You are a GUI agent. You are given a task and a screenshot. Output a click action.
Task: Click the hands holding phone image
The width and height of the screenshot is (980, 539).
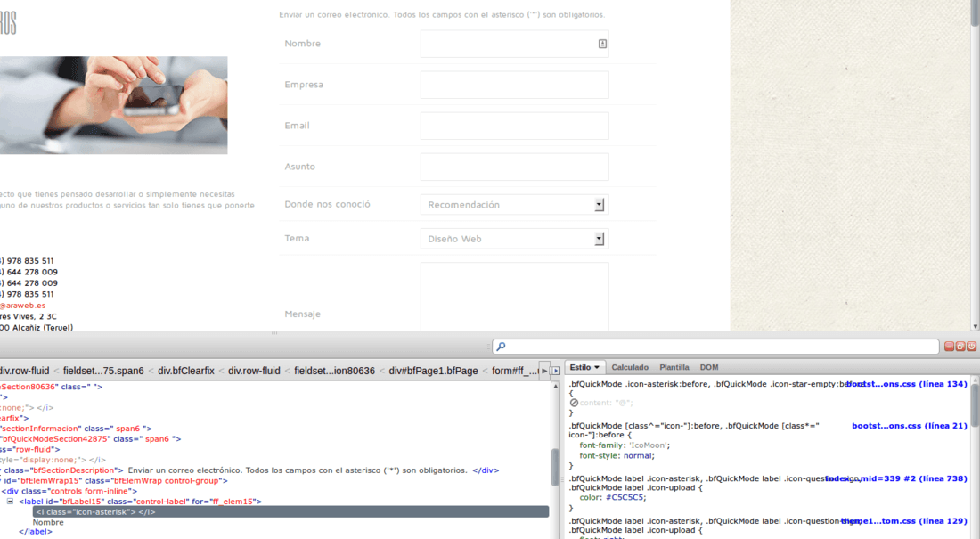tap(114, 105)
